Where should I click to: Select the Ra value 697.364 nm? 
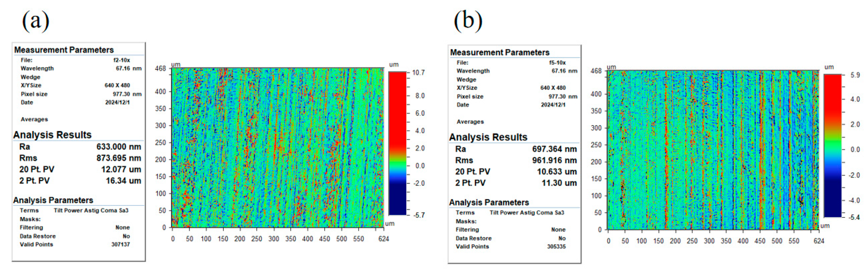click(554, 149)
